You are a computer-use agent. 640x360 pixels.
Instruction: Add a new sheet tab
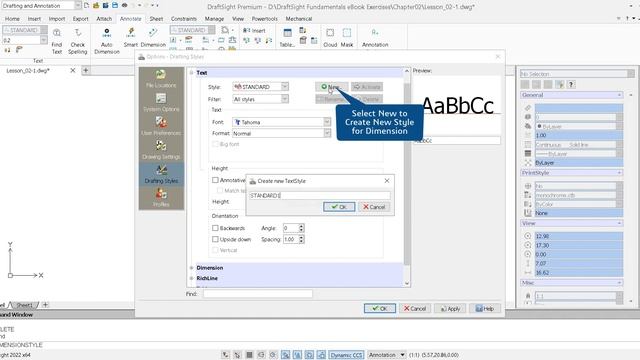pos(45,304)
